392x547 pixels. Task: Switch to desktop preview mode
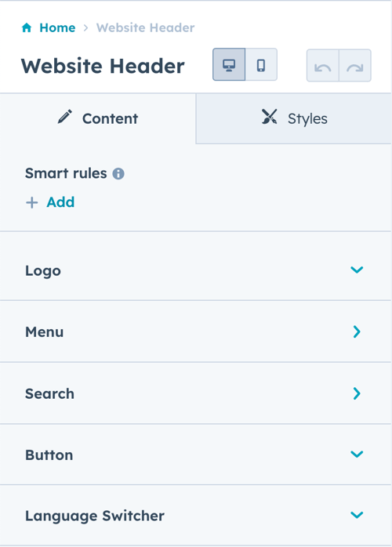(229, 65)
